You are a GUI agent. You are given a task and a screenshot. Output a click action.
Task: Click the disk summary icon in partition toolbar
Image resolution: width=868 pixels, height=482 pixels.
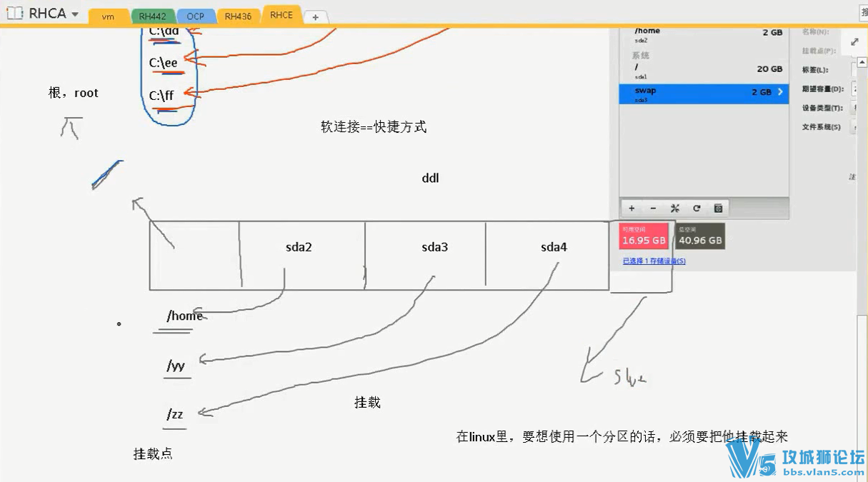click(x=718, y=209)
